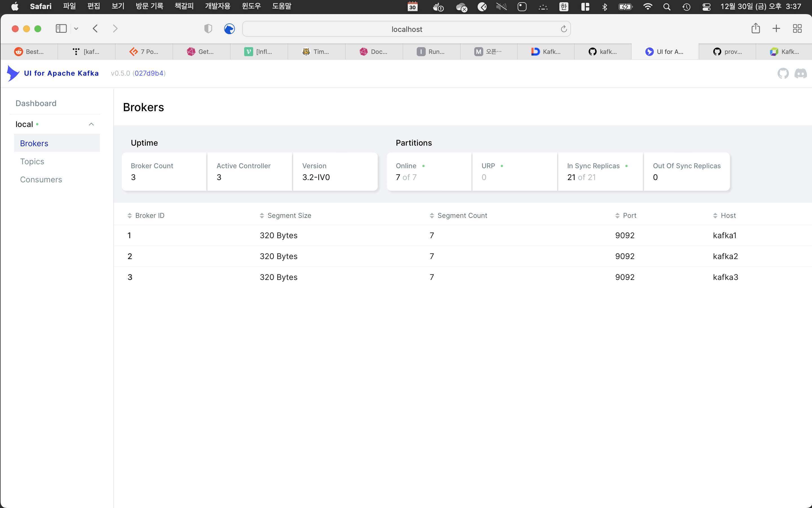Open the GitHub link icon in header
Image resolution: width=812 pixels, height=508 pixels.
click(783, 73)
